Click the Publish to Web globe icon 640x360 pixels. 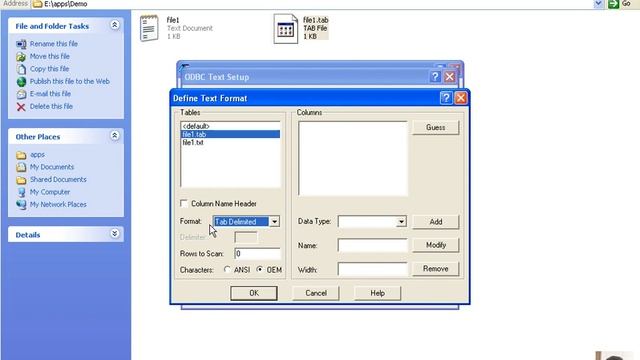21,82
